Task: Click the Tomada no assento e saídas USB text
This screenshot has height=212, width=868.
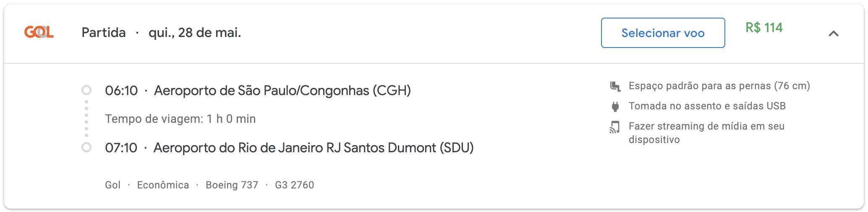Action: pos(707,106)
